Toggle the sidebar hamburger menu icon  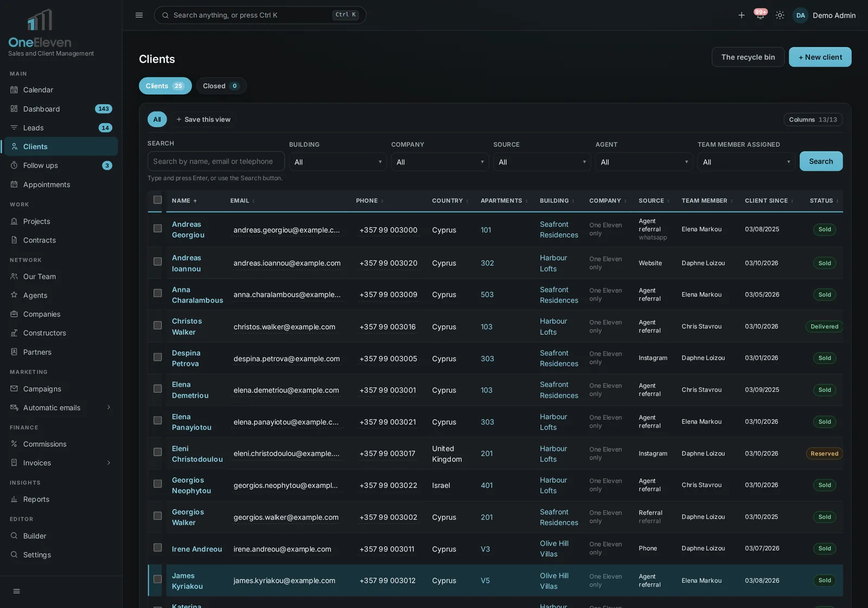pyautogui.click(x=139, y=15)
